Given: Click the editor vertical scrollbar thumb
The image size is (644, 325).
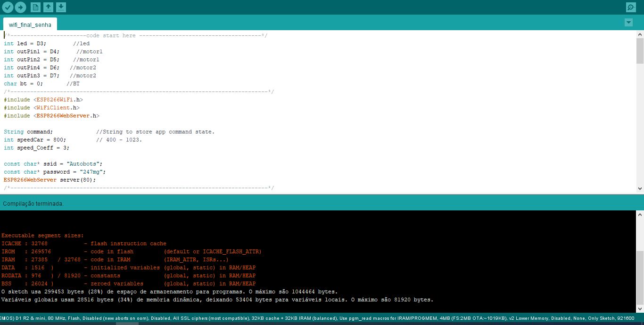Looking at the screenshot, I should 640,51.
